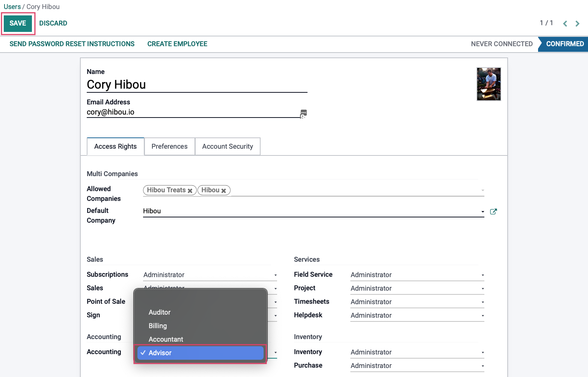Open Inventory access dropdown
This screenshot has height=377, width=588.
[x=417, y=352]
